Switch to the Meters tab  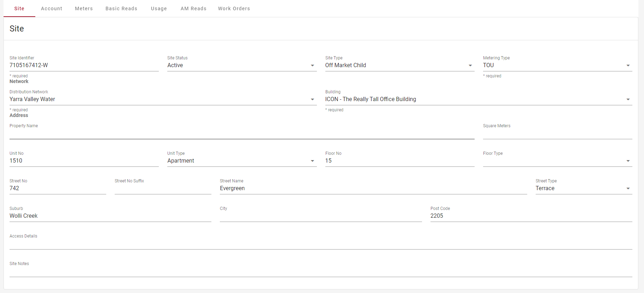pos(84,8)
